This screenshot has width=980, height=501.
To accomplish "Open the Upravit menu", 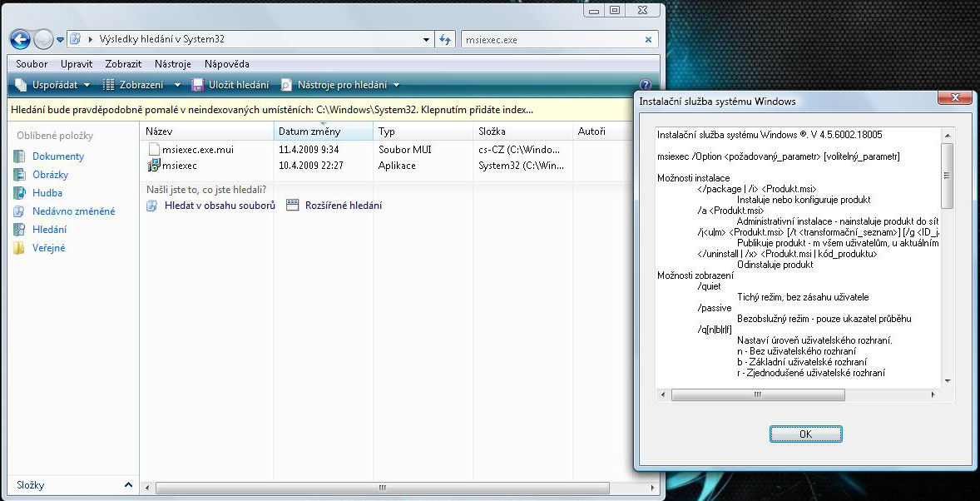I will click(77, 64).
